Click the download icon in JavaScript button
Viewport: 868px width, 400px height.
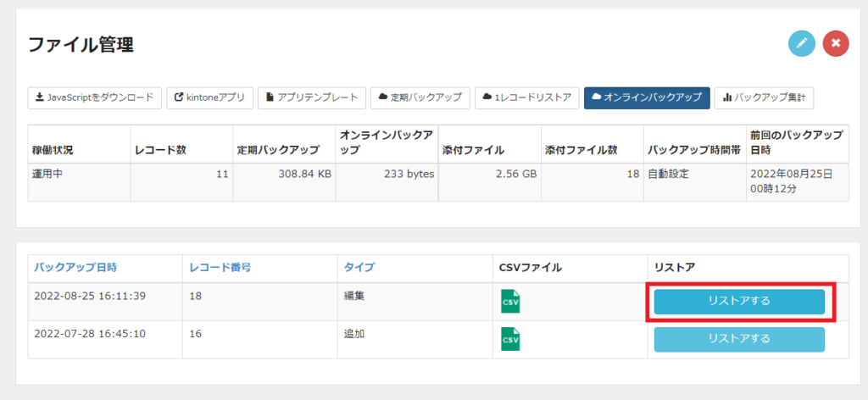39,97
